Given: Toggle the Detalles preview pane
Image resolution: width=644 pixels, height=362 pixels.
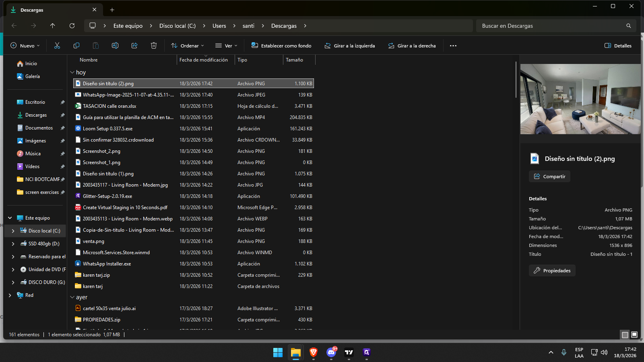Looking at the screenshot, I should [x=618, y=46].
